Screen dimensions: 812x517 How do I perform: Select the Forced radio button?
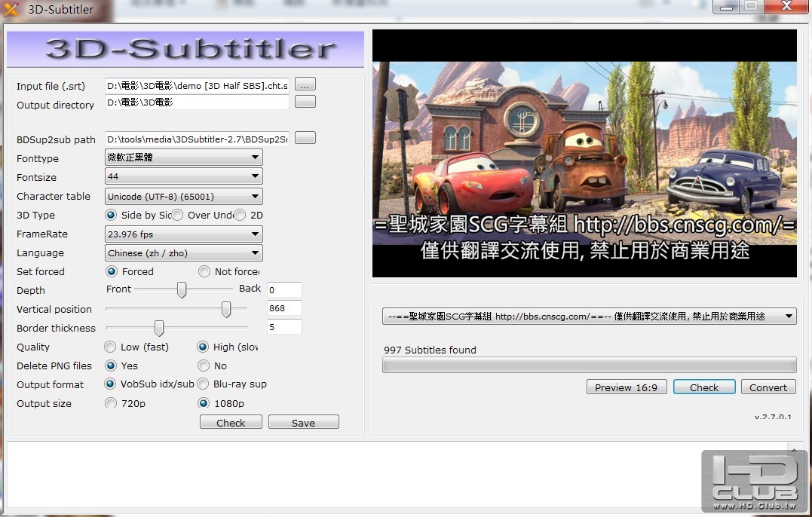click(x=111, y=271)
